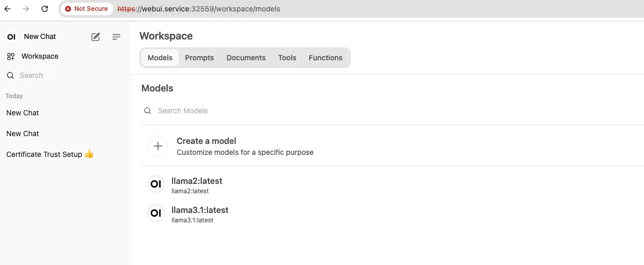Screen dimensions: 644x265
Task: Click the plus icon to create a model
Action: (158, 146)
